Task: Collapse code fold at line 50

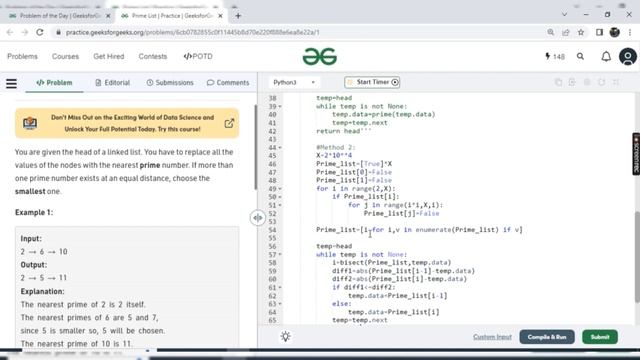Action: pos(280,197)
